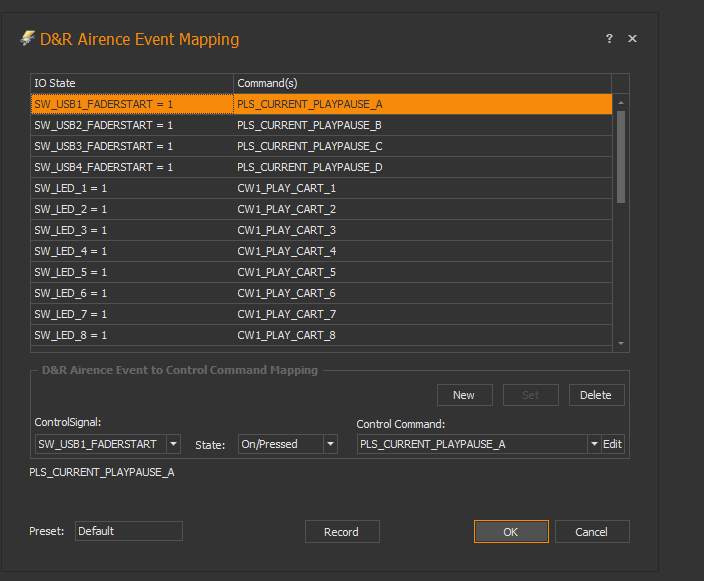Expand the ControlSignal dropdown arrow
Screen dimensions: 704x581
173,444
